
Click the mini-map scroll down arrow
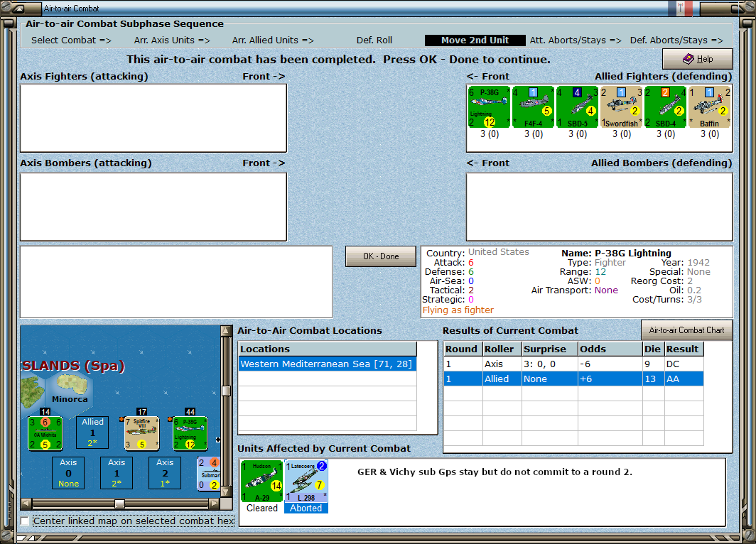[x=226, y=492]
